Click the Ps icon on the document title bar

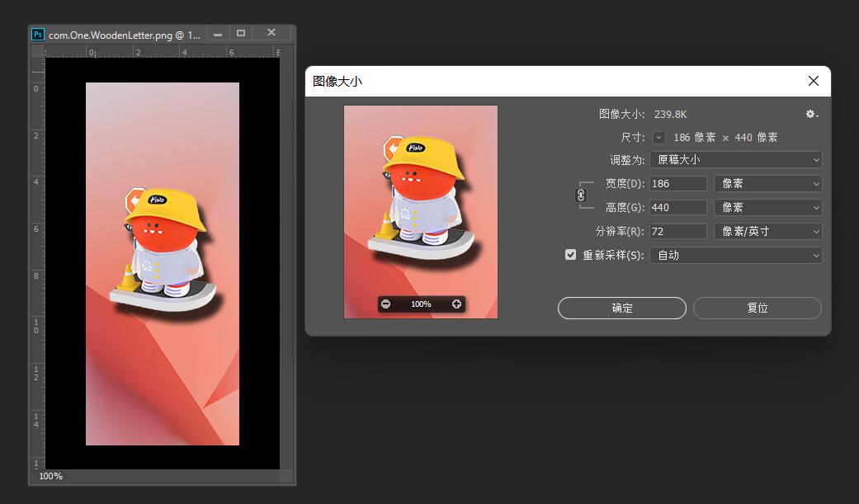point(37,33)
